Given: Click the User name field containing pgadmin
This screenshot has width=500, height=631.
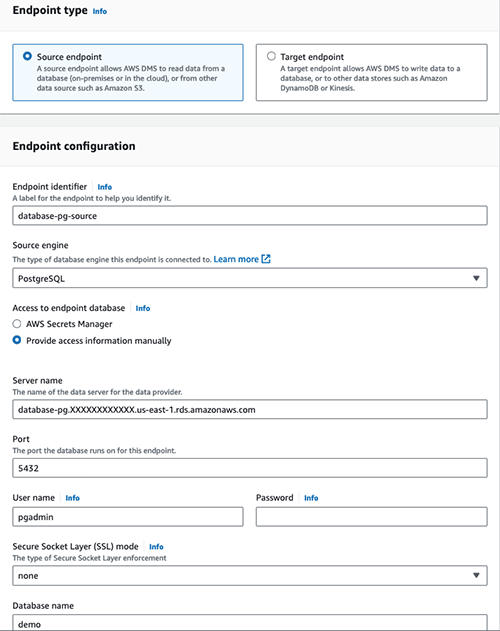Looking at the screenshot, I should pos(128,517).
